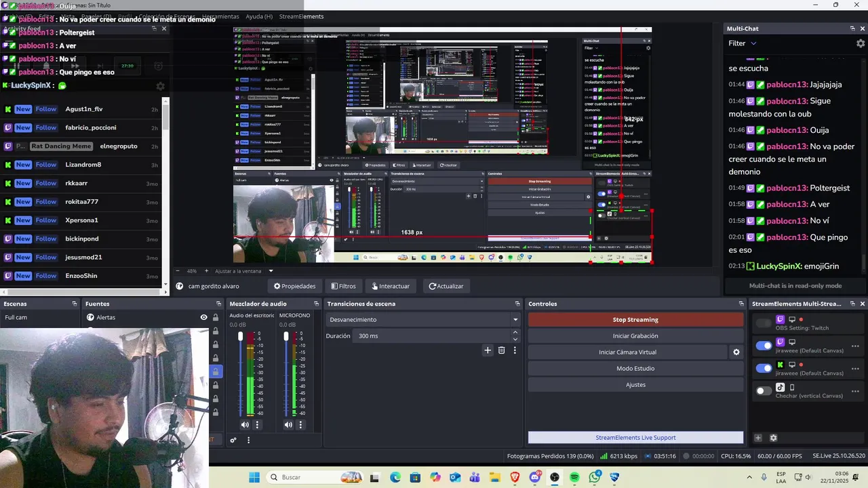The image size is (868, 488).
Task: Float the StreamElements Multi-Stream dock
Action: [x=852, y=304]
